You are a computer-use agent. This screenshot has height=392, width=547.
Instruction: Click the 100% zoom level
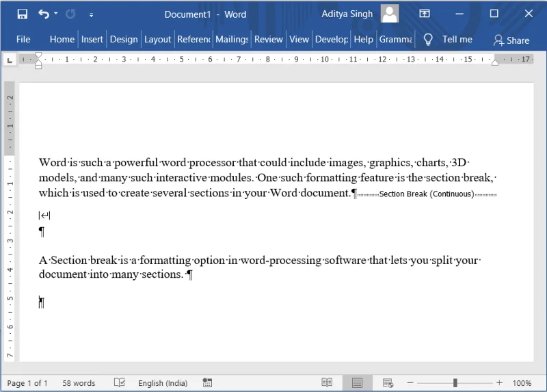522,383
